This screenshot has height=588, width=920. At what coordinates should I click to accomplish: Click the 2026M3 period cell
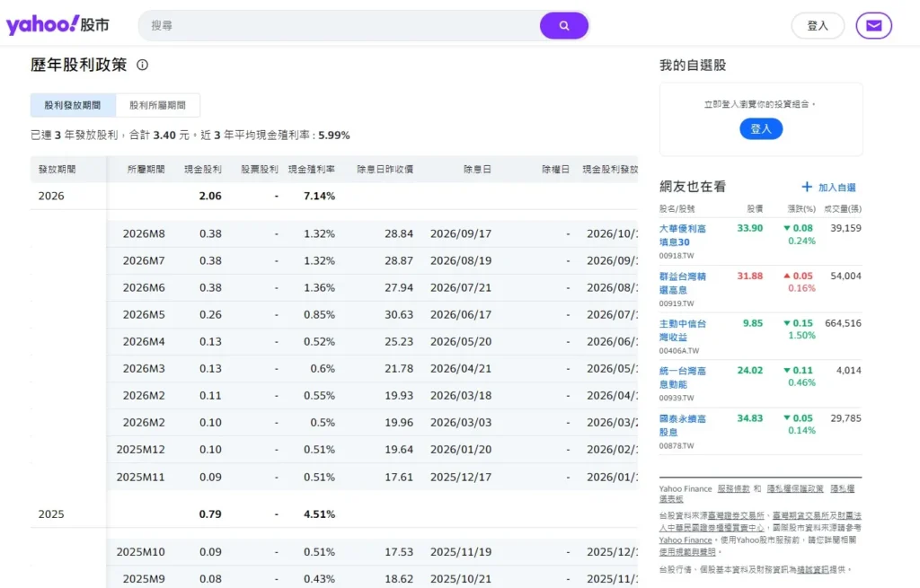[144, 369]
